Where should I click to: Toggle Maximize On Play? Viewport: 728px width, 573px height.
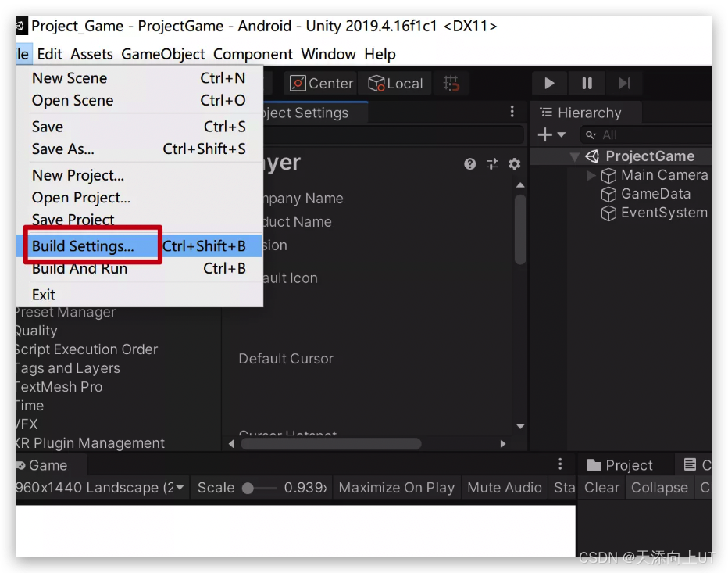(397, 488)
